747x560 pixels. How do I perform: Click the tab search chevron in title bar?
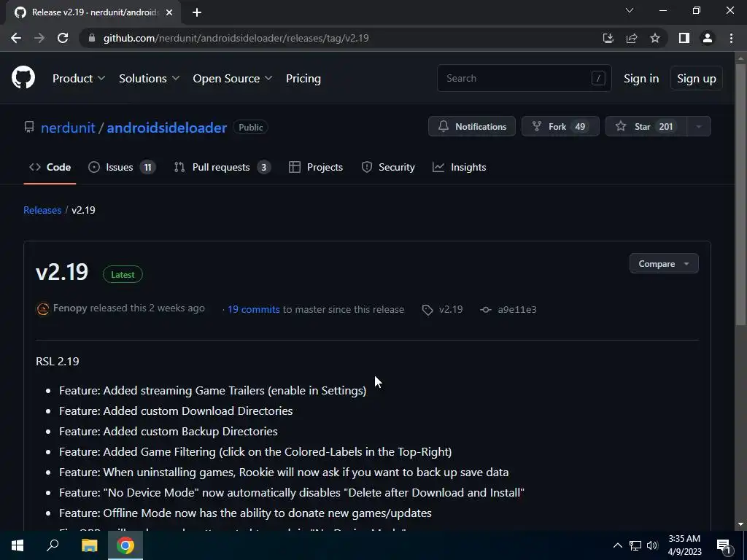(x=630, y=10)
